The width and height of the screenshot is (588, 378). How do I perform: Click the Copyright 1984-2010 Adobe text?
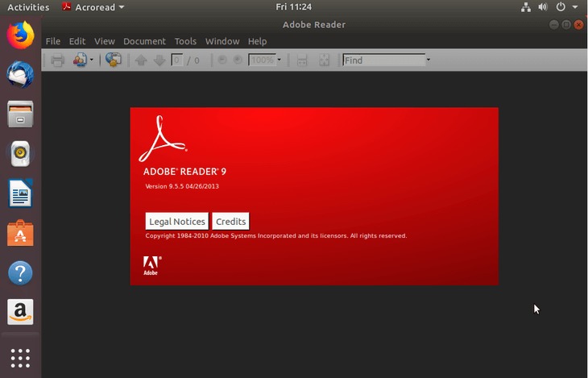(276, 235)
